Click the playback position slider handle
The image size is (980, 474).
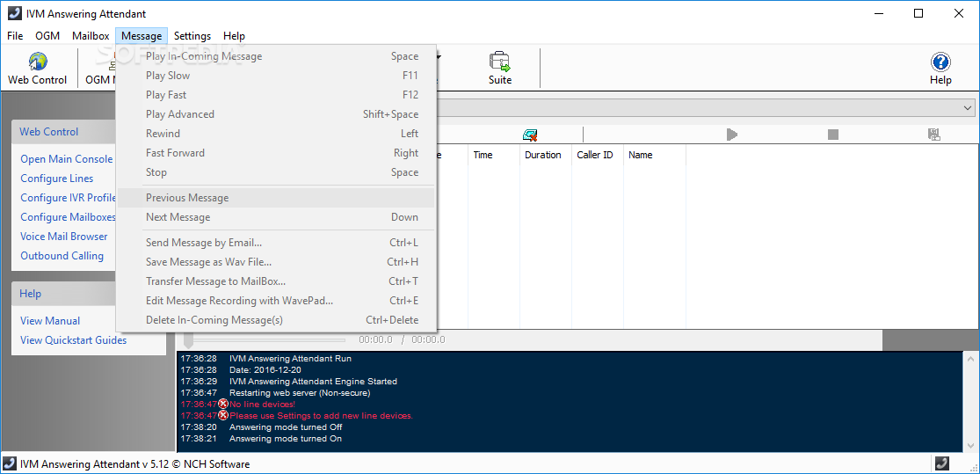pyautogui.click(x=188, y=340)
